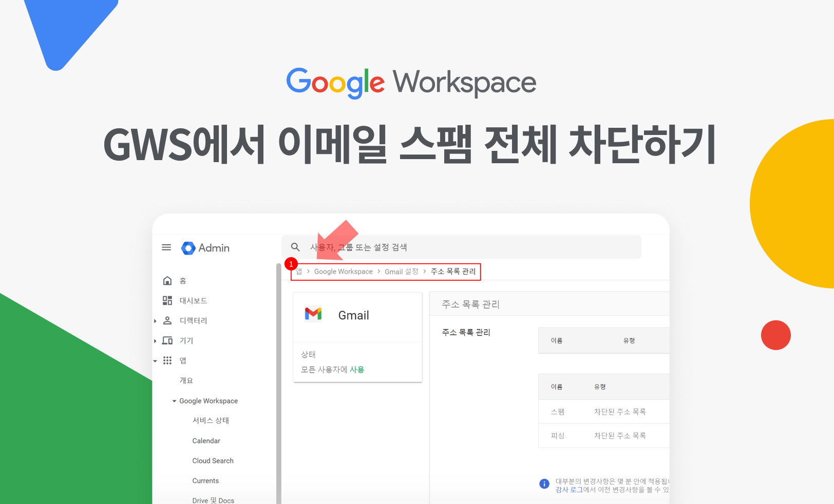834x504 pixels.
Task: Collapse the 앱 section arrow
Action: click(x=155, y=361)
